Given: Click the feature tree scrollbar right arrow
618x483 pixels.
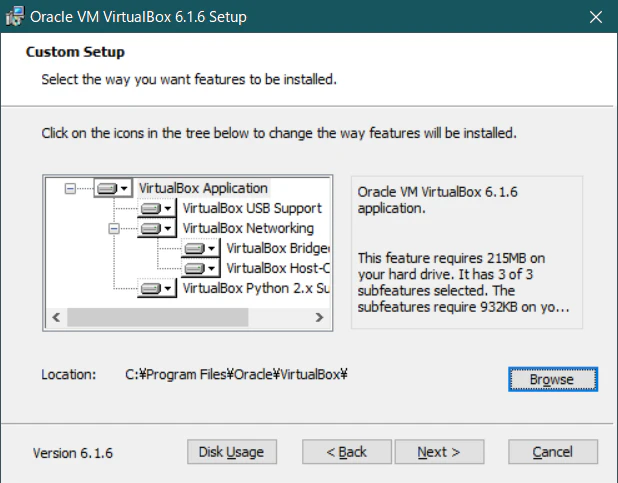Looking at the screenshot, I should [x=319, y=317].
